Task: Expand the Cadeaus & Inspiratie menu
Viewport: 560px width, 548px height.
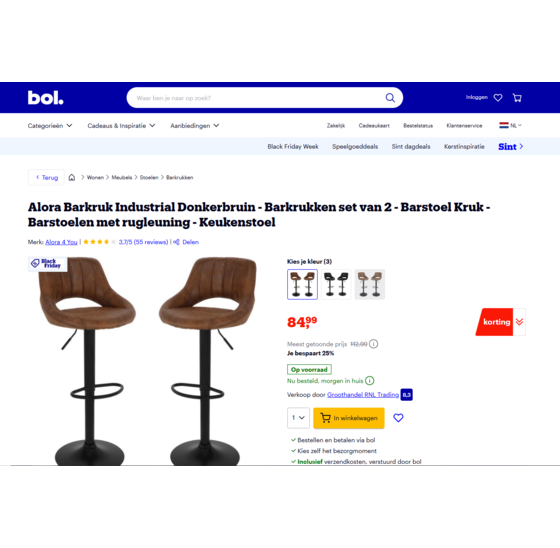Action: 121,126
